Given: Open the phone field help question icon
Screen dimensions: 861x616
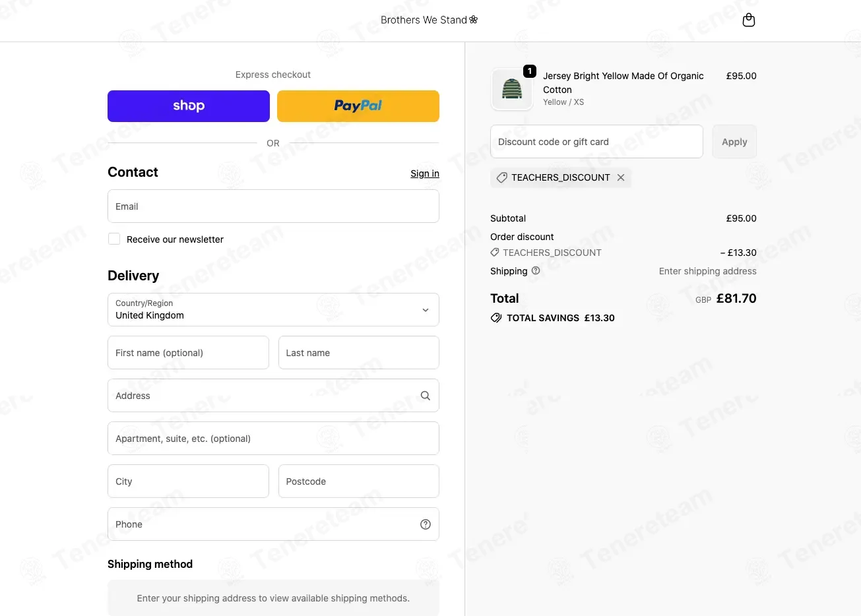Looking at the screenshot, I should (426, 524).
